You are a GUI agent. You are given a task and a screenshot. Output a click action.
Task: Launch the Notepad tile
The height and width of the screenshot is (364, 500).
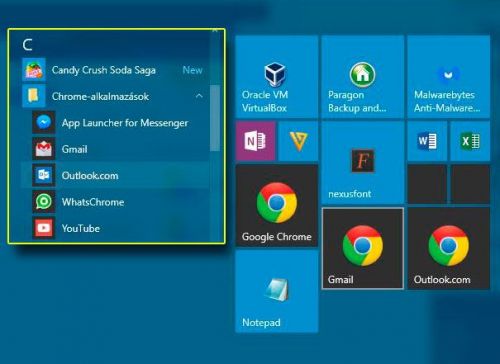[x=276, y=291]
